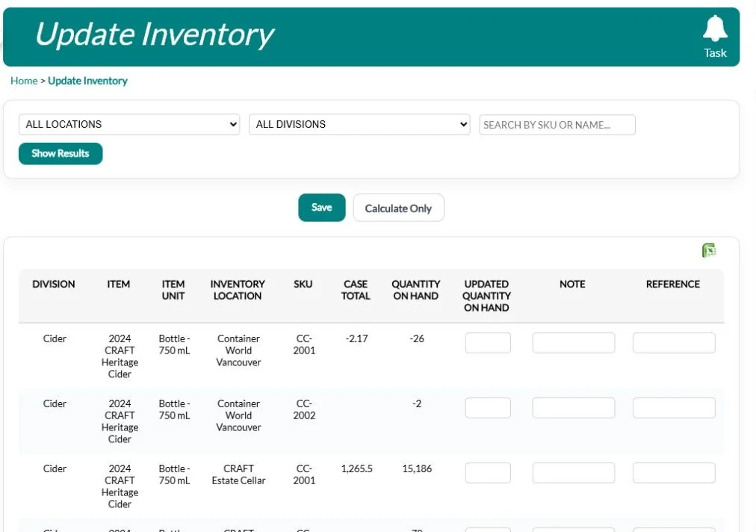Select the Update Inventory breadcrumb

[x=87, y=81]
